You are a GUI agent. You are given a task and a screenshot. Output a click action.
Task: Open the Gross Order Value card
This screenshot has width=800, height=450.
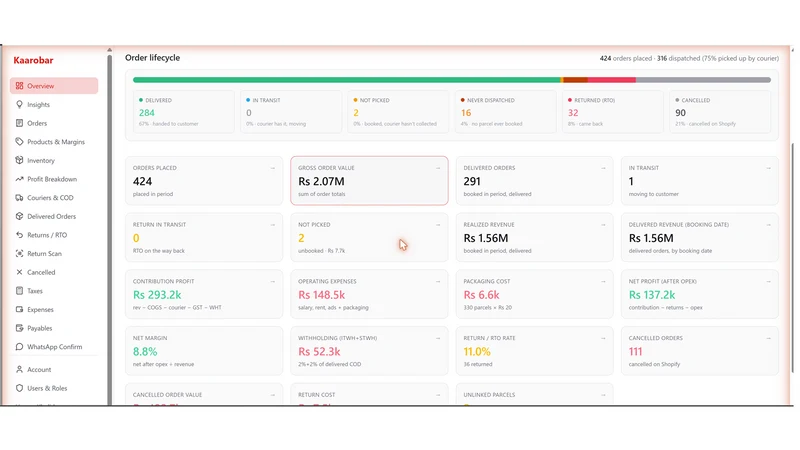[x=369, y=181]
